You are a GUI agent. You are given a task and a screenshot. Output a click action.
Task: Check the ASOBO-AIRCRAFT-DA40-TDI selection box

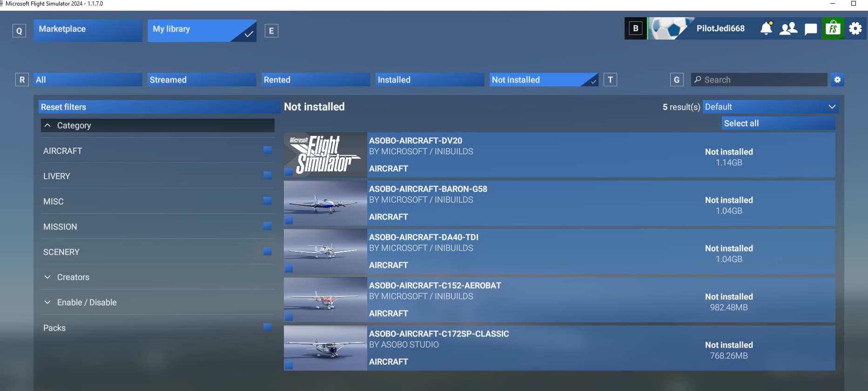[289, 269]
